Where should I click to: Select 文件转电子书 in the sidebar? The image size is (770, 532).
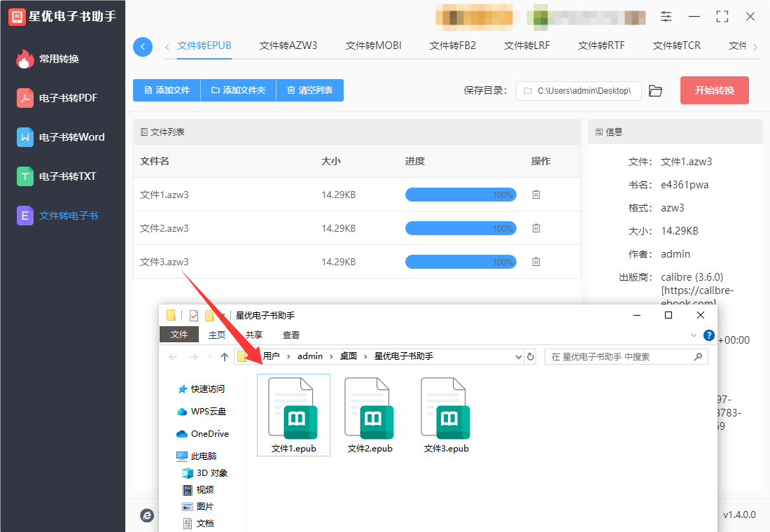click(58, 216)
